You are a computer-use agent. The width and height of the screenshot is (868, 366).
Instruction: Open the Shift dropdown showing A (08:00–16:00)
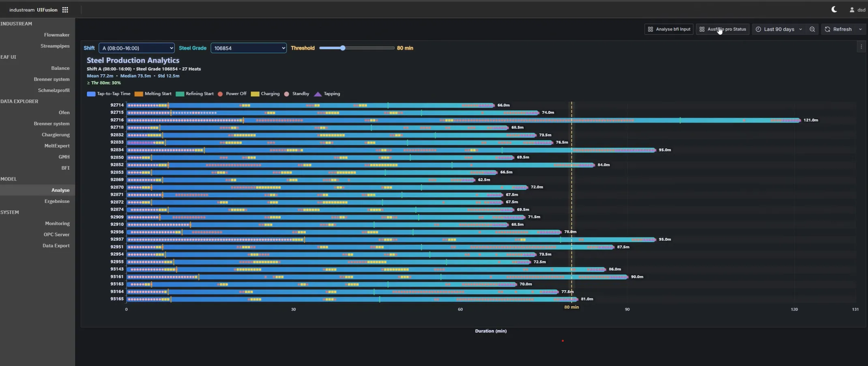point(136,48)
